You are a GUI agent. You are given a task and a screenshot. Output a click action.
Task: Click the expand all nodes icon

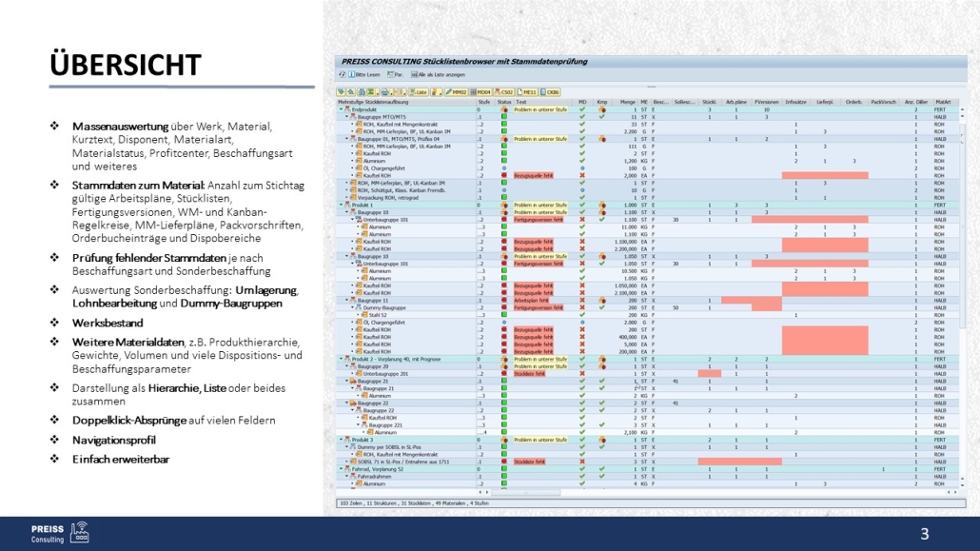(343, 92)
